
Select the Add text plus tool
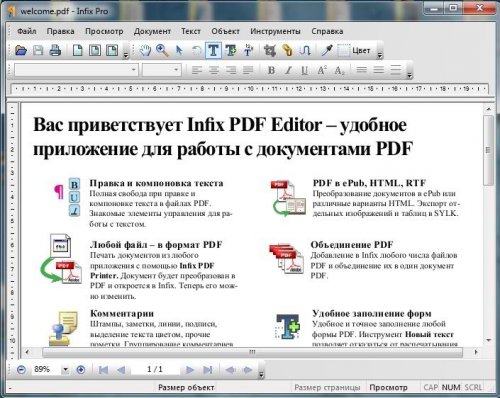(231, 51)
